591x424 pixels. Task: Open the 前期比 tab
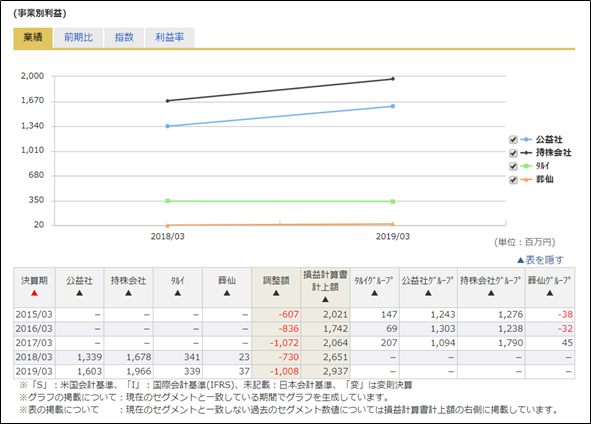(x=78, y=38)
